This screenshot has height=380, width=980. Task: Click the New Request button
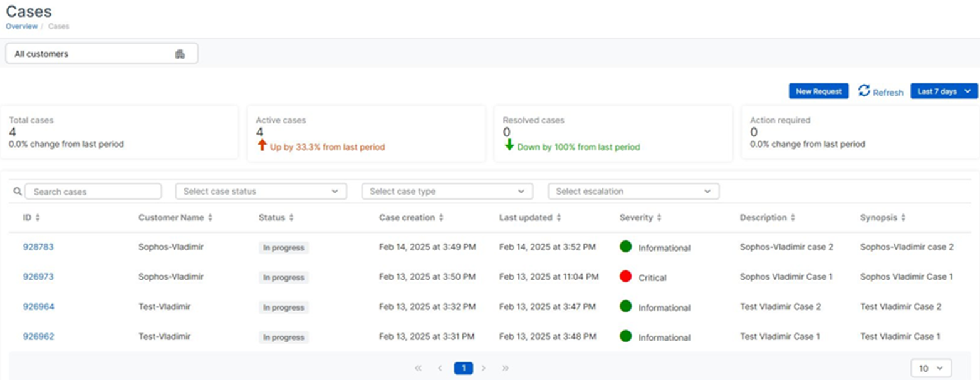818,91
